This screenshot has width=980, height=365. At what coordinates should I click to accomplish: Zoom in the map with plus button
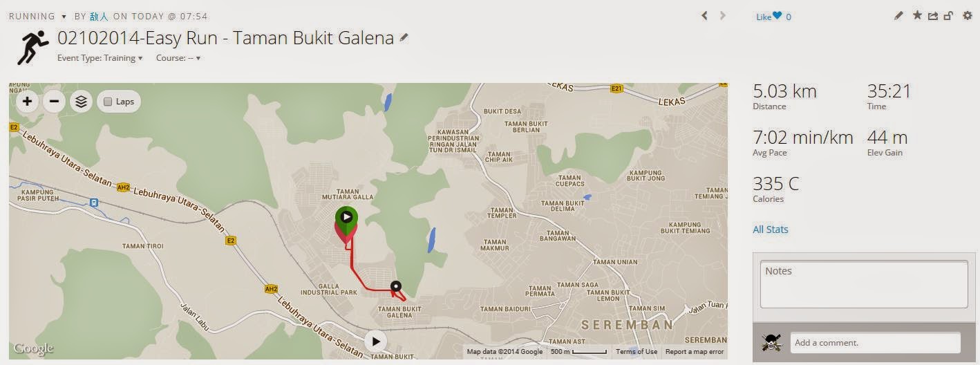pos(27,102)
